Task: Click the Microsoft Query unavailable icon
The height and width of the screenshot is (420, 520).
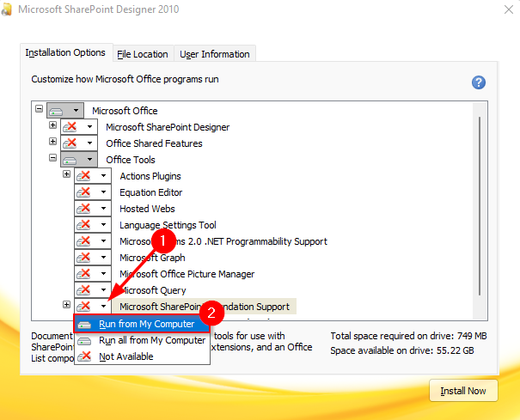Action: click(84, 290)
